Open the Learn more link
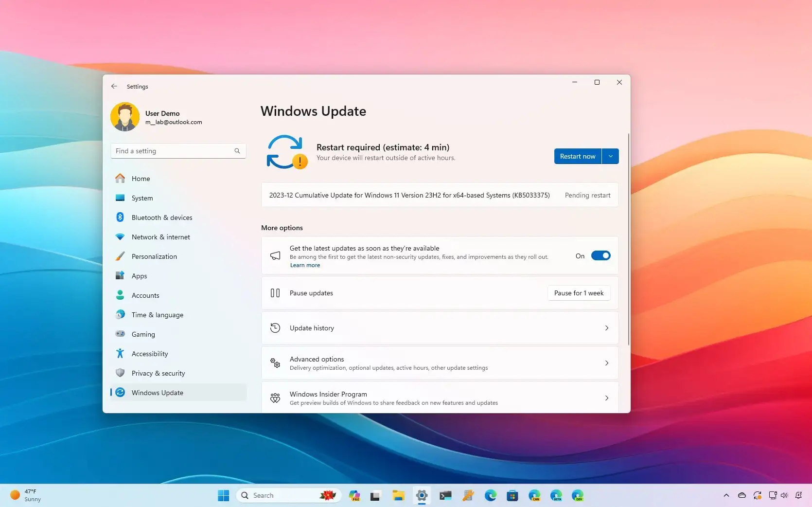 point(305,265)
